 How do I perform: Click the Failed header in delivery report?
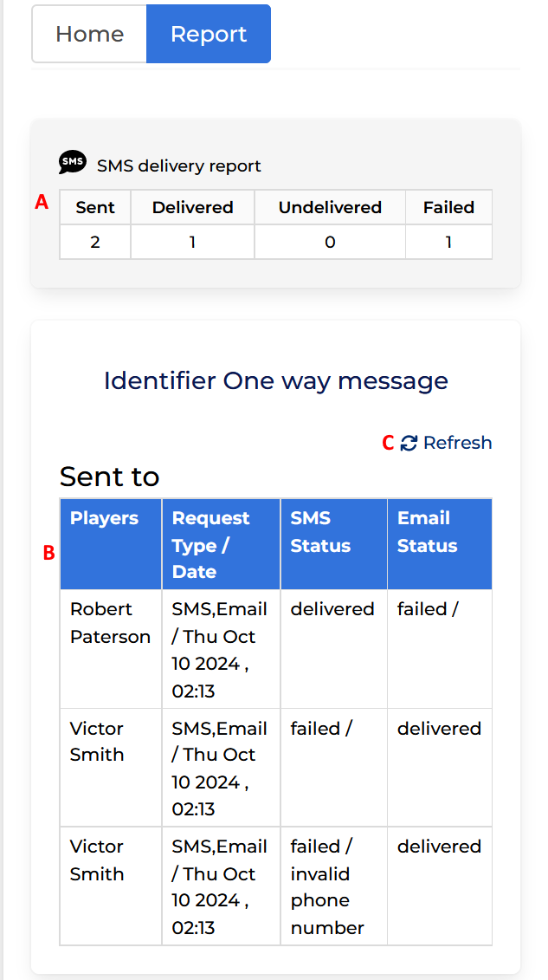[x=448, y=207]
